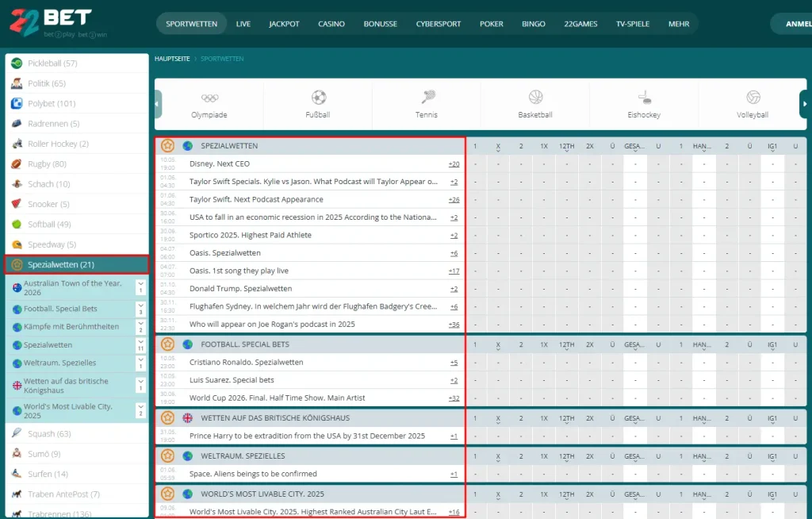This screenshot has width=812, height=519.
Task: Select Sportico 2025. Highest Paid Athlete
Action: pyautogui.click(x=251, y=236)
